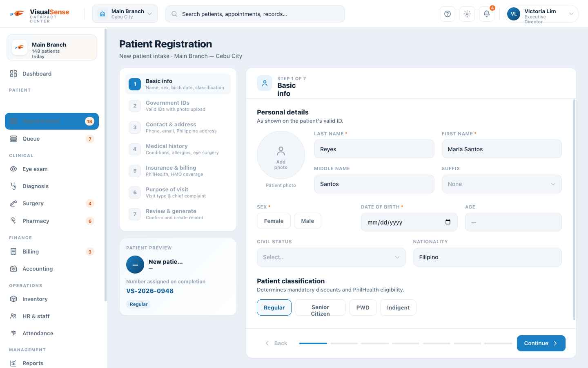This screenshot has height=368, width=588.
Task: Open the Queue stack icon
Action: coord(13,139)
